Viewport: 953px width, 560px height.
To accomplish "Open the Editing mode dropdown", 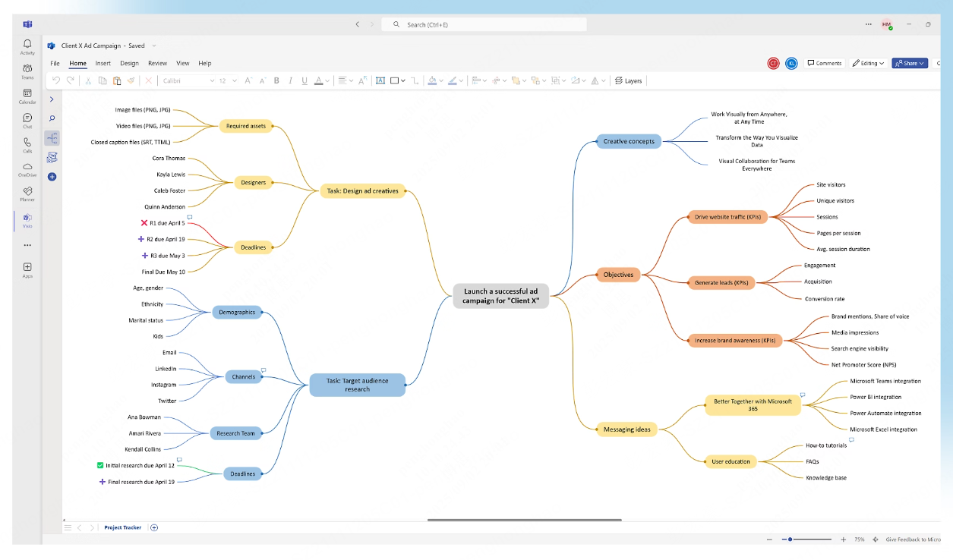I will pos(868,63).
